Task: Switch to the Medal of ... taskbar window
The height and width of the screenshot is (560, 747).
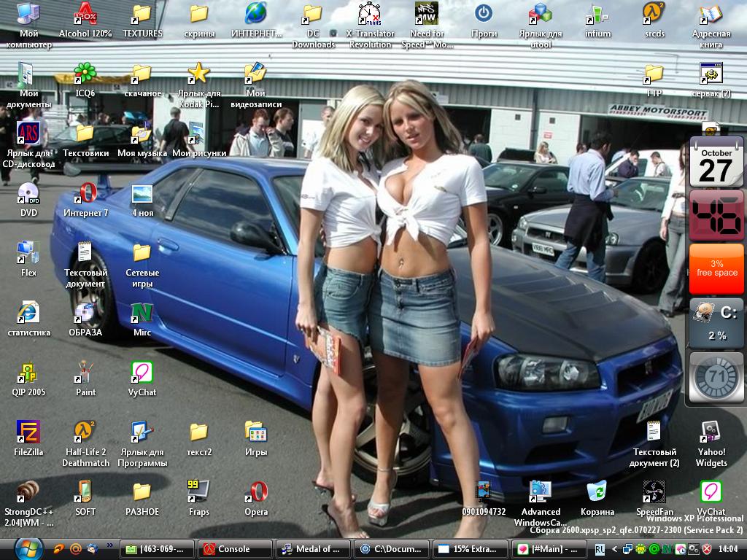Action: coord(313,549)
